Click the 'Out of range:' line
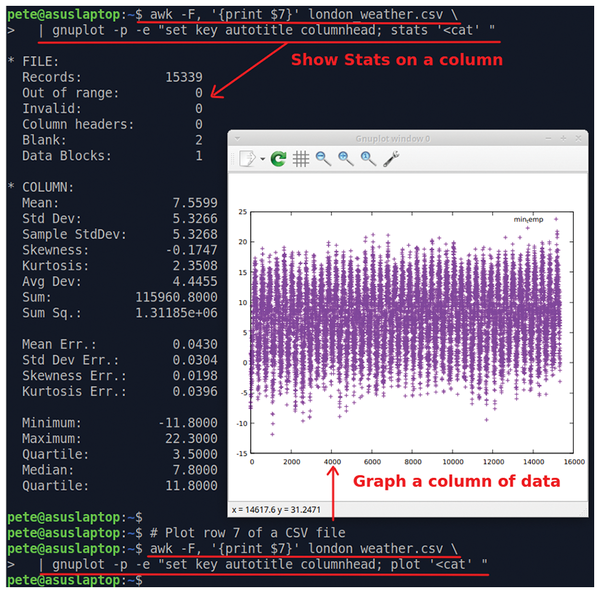 (x=112, y=93)
